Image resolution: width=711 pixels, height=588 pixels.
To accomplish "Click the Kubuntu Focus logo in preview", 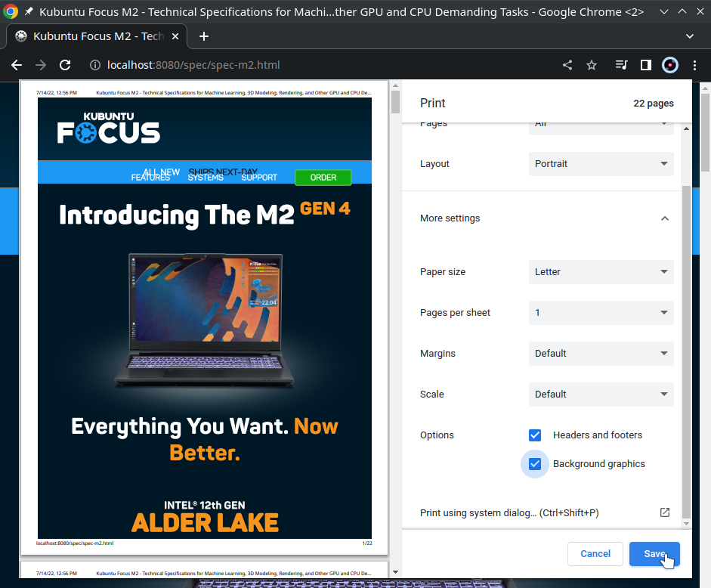I will coord(108,128).
